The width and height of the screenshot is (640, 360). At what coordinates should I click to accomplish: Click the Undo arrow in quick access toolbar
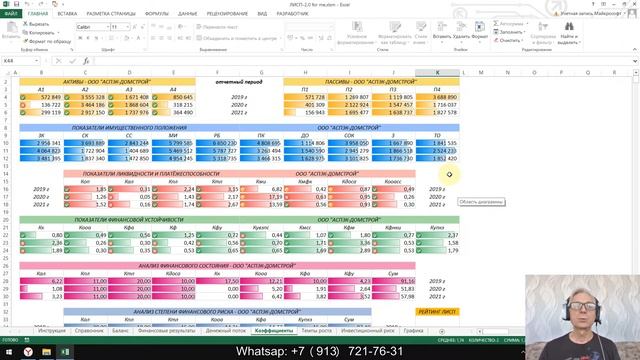27,4
